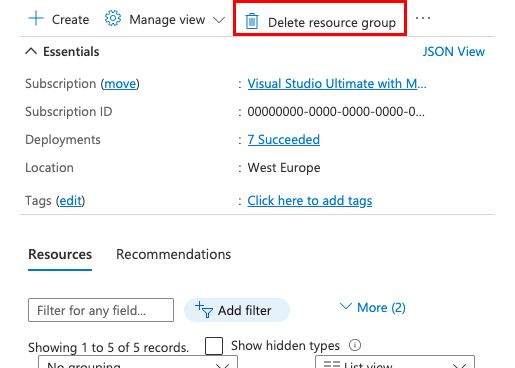515x368 pixels.
Task: Click the Delete resource group trash icon
Action: (252, 21)
